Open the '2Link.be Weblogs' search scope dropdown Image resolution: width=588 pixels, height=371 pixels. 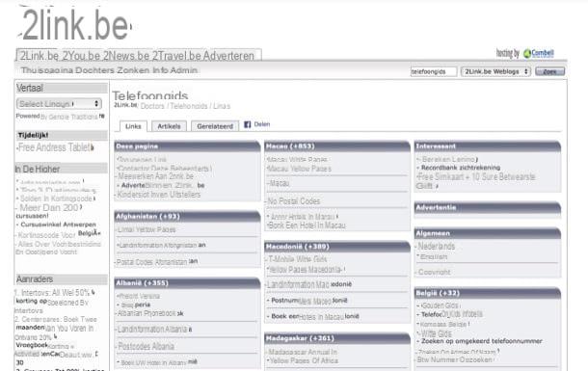(495, 71)
